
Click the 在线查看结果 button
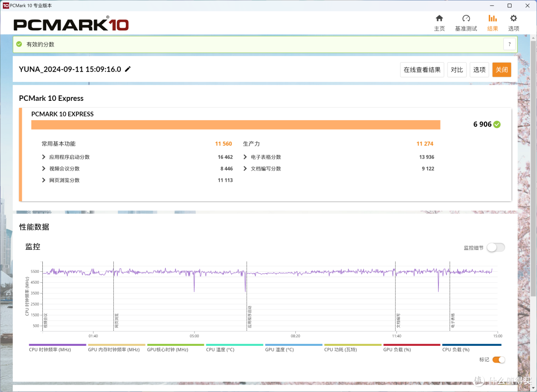click(x=422, y=70)
